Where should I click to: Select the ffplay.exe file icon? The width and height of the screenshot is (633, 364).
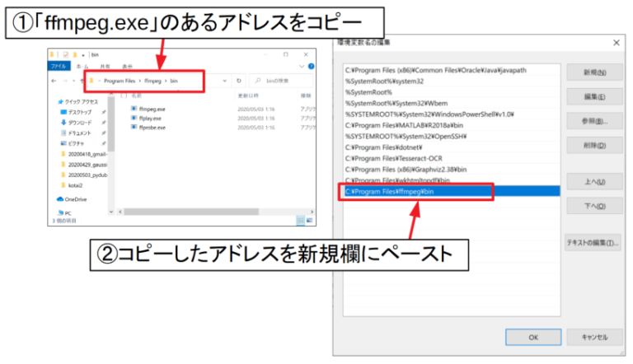[134, 118]
